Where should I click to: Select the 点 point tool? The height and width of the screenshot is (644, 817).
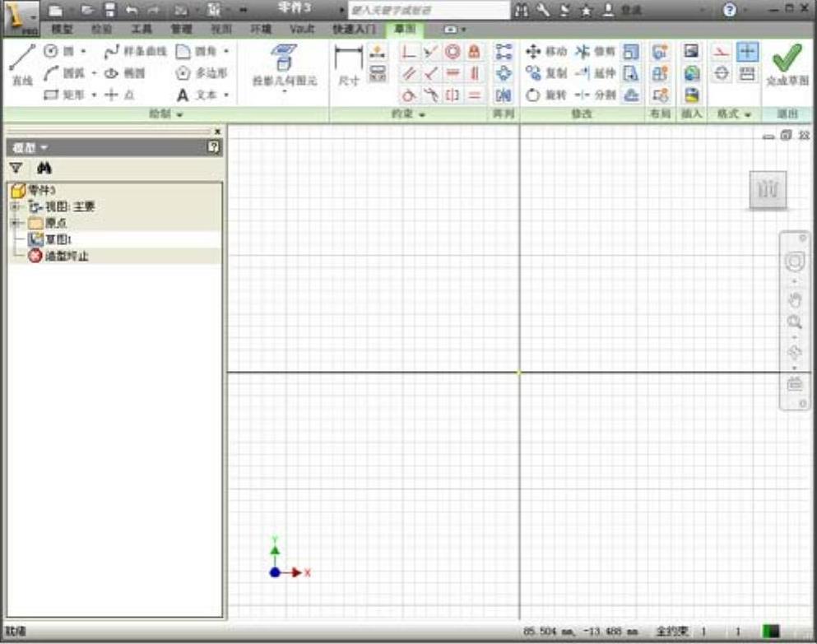click(120, 95)
